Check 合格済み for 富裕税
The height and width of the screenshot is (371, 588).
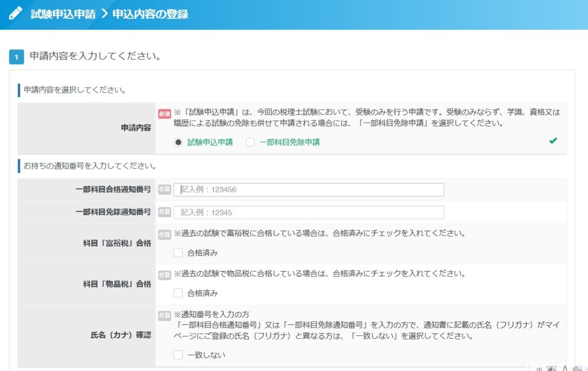tap(178, 253)
